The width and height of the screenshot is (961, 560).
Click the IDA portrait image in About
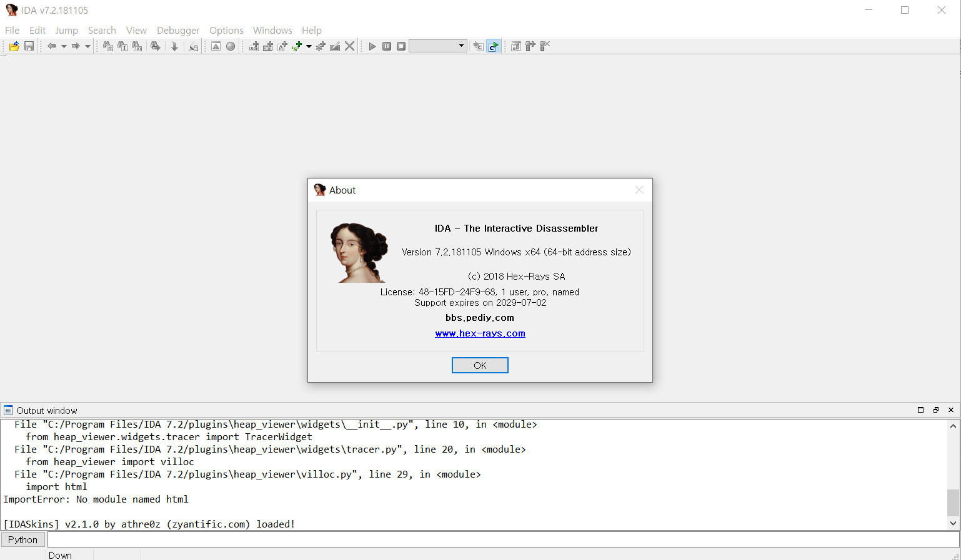[359, 253]
